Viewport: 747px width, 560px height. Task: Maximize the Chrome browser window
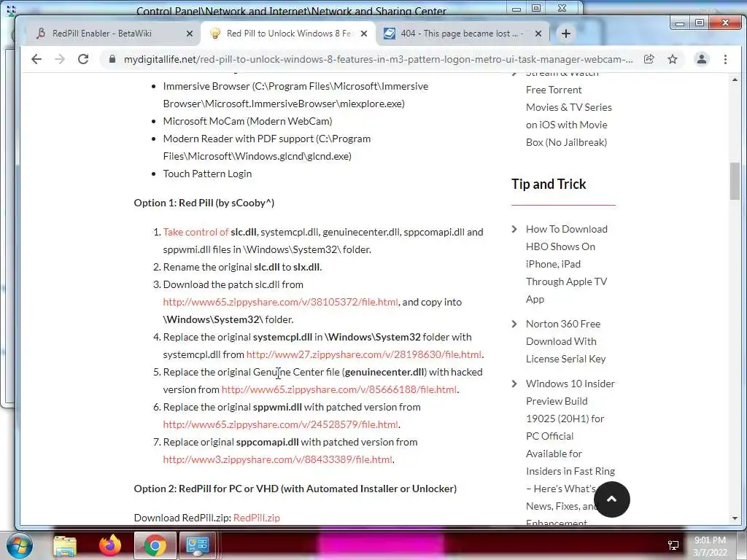(700, 23)
